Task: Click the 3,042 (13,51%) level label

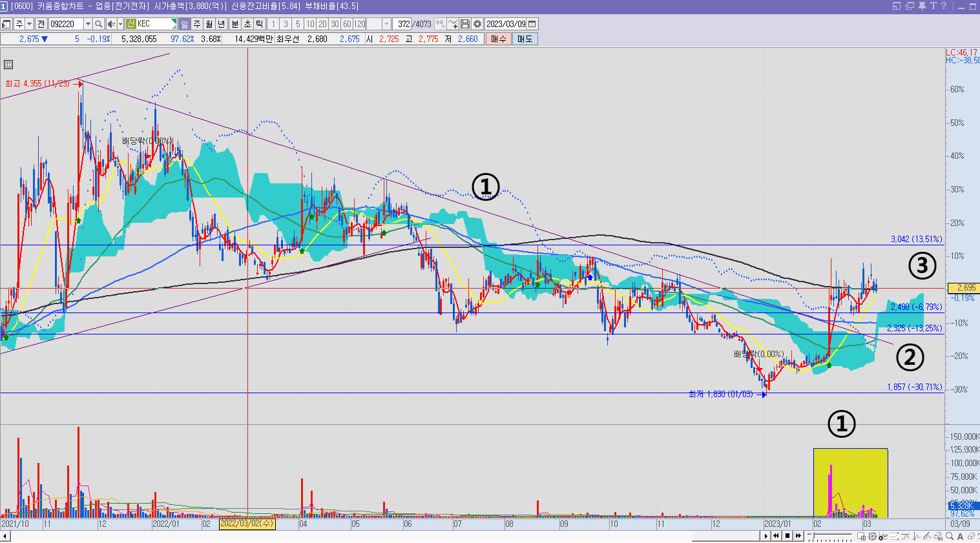Action: coord(916,239)
